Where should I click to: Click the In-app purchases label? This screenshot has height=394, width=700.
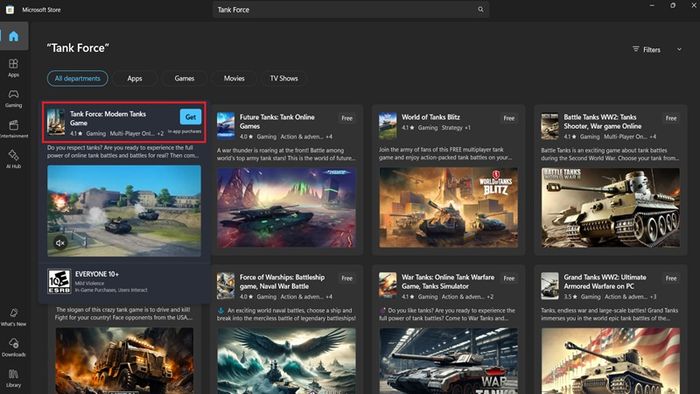pos(184,132)
